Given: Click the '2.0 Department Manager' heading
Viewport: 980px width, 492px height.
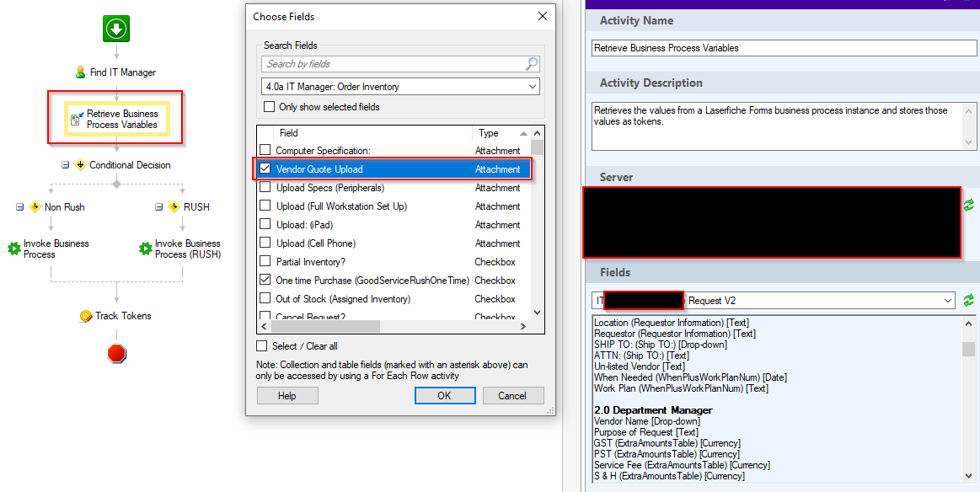Looking at the screenshot, I should [653, 410].
